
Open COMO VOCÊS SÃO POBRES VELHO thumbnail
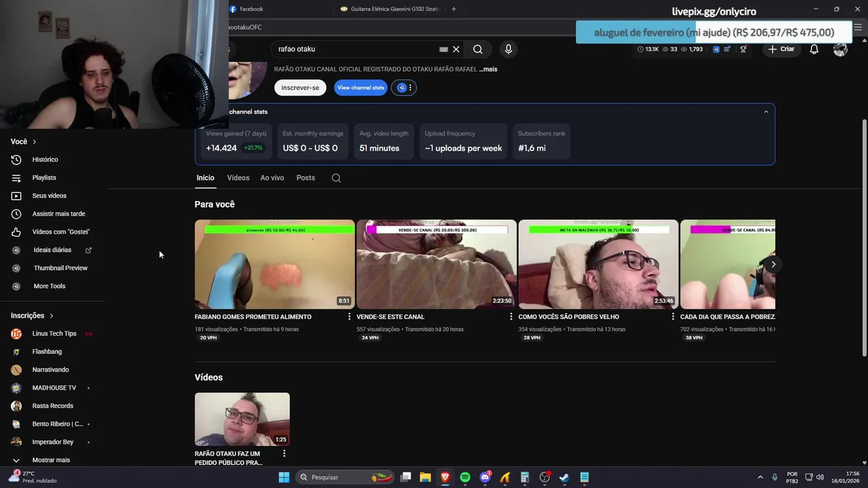pyautogui.click(x=598, y=264)
